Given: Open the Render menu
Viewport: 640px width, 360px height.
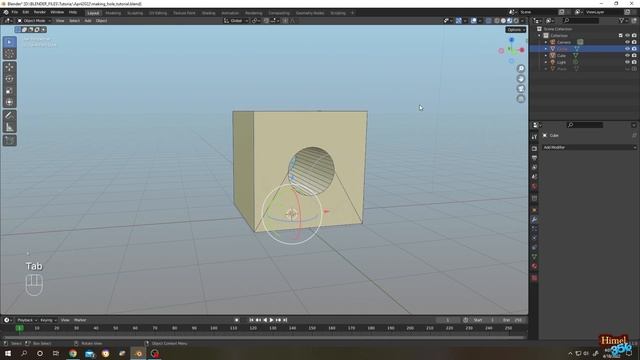Looking at the screenshot, I should coord(40,13).
